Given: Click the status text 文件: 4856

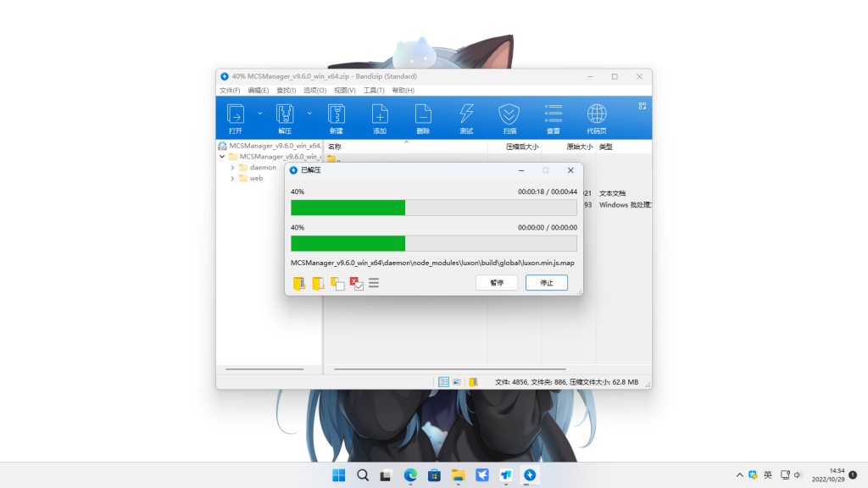Looking at the screenshot, I should (x=511, y=382).
